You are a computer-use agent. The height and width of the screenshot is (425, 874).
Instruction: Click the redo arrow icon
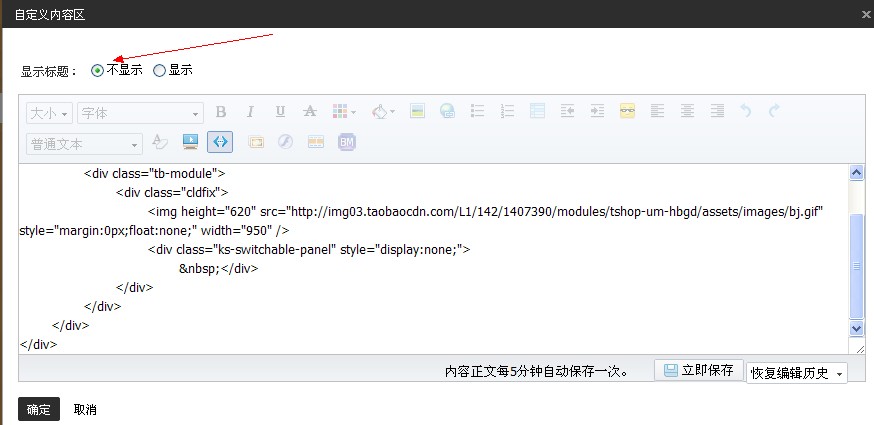point(773,112)
